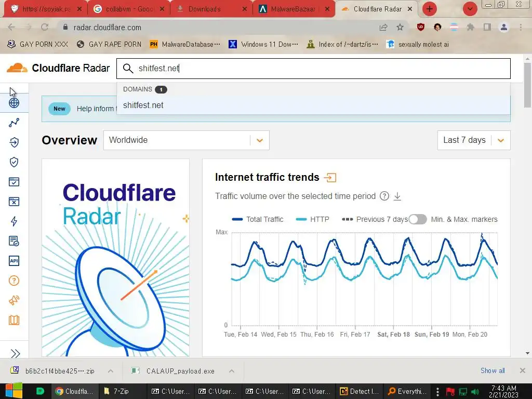532x399 pixels.
Task: Open the Security shield sidebar icon
Action: coord(14,162)
